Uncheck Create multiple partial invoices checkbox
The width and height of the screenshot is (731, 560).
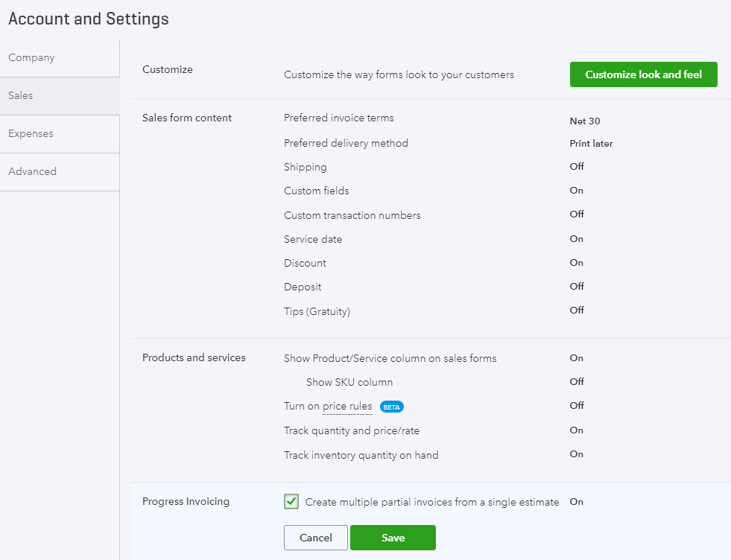pos(291,502)
